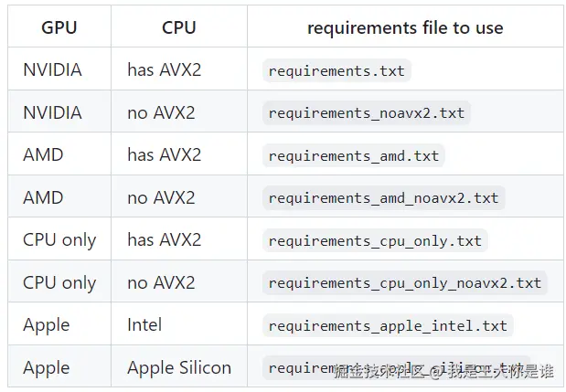566x392 pixels.
Task: Click the requirements_cpu_only.txt filename
Action: point(375,240)
